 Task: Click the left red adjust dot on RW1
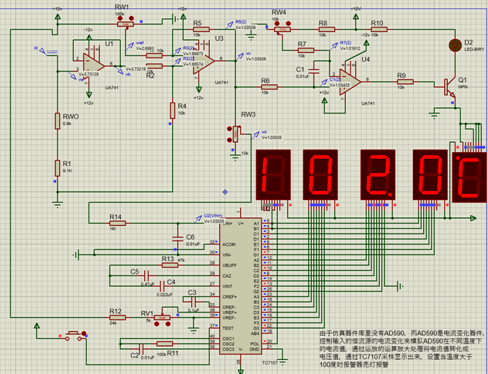click(x=121, y=18)
